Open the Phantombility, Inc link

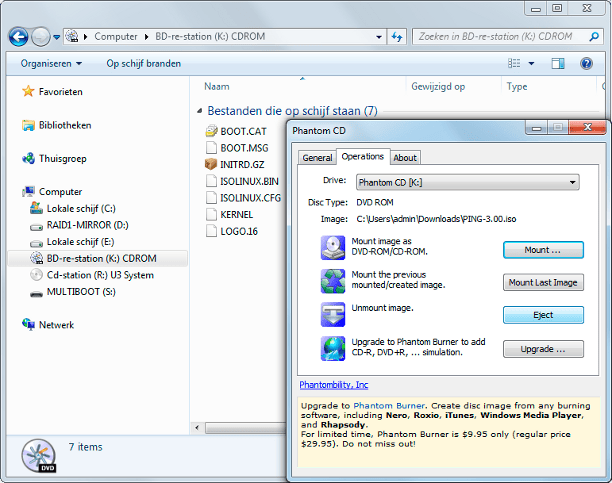point(334,385)
